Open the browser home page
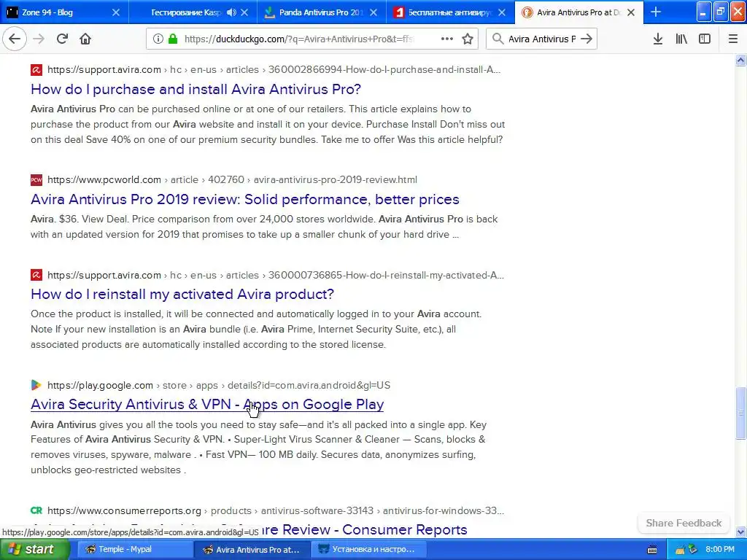 85,39
